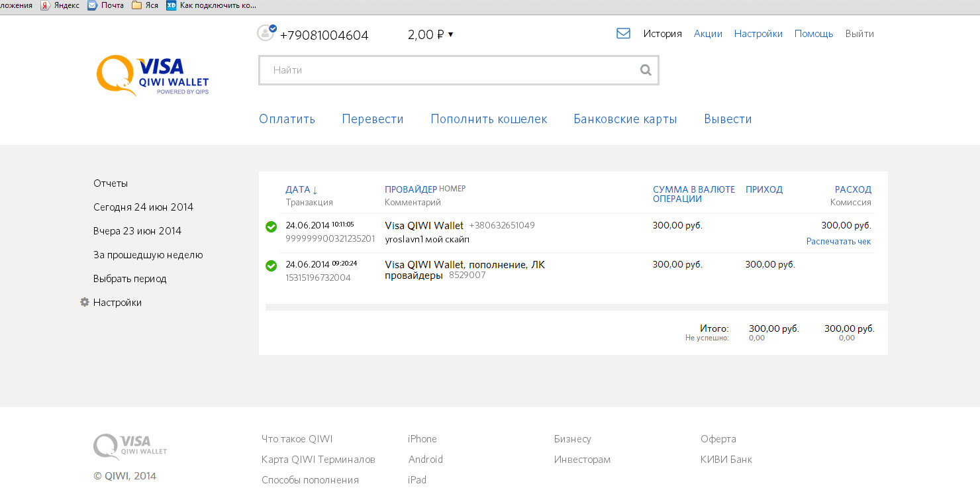Click the РАСХОД column header
This screenshot has width=980, height=494.
click(853, 189)
